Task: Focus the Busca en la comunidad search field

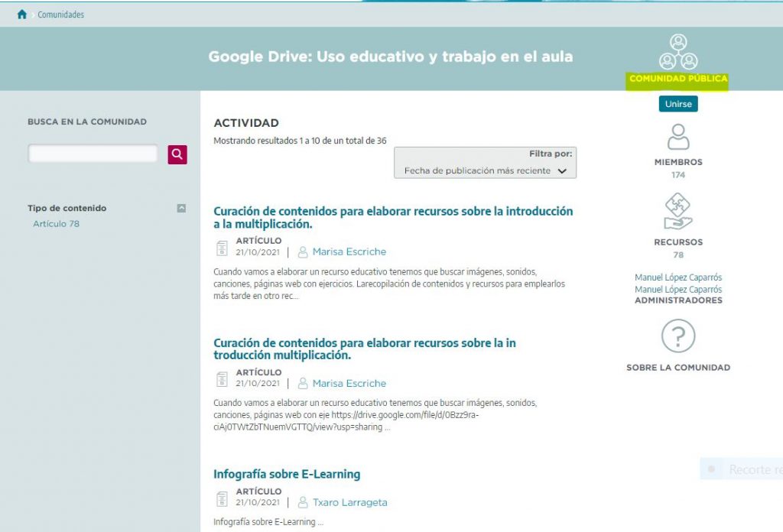Action: coord(93,154)
